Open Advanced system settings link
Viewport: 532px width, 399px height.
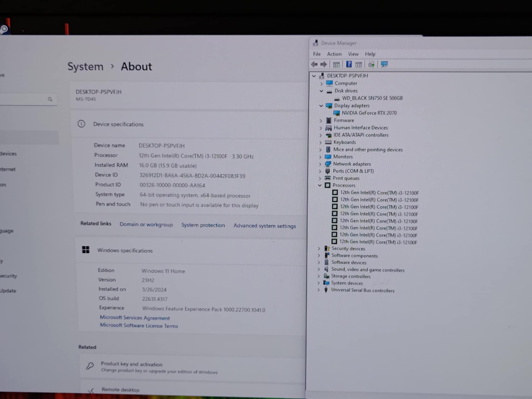[264, 226]
